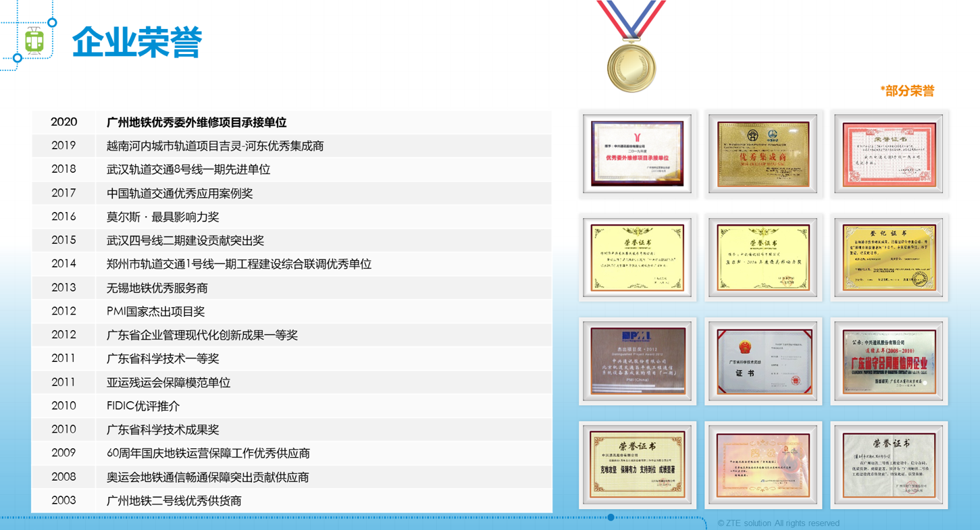The width and height of the screenshot is (980, 530).
Task: Open the gold 优秀集成商 plaque photo
Action: click(763, 154)
